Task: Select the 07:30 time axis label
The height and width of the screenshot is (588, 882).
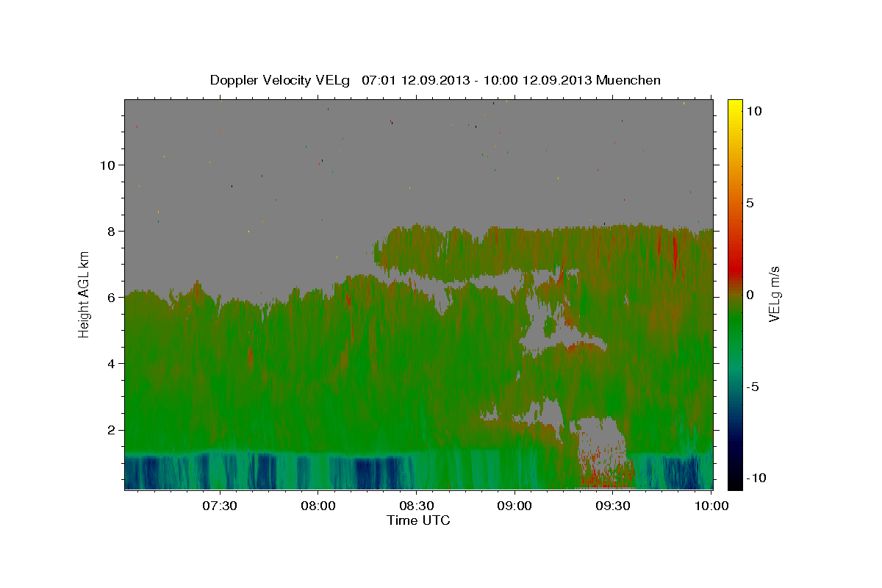Action: click(219, 506)
